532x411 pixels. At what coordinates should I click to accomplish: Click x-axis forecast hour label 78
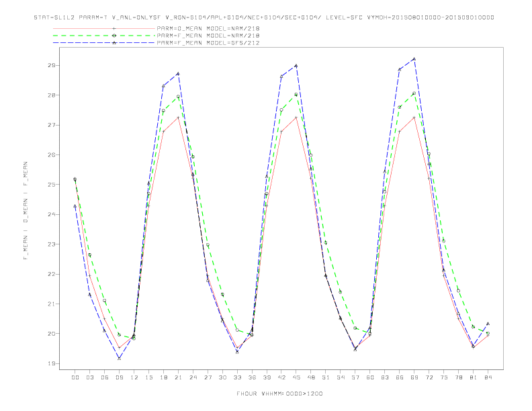[x=459, y=377]
